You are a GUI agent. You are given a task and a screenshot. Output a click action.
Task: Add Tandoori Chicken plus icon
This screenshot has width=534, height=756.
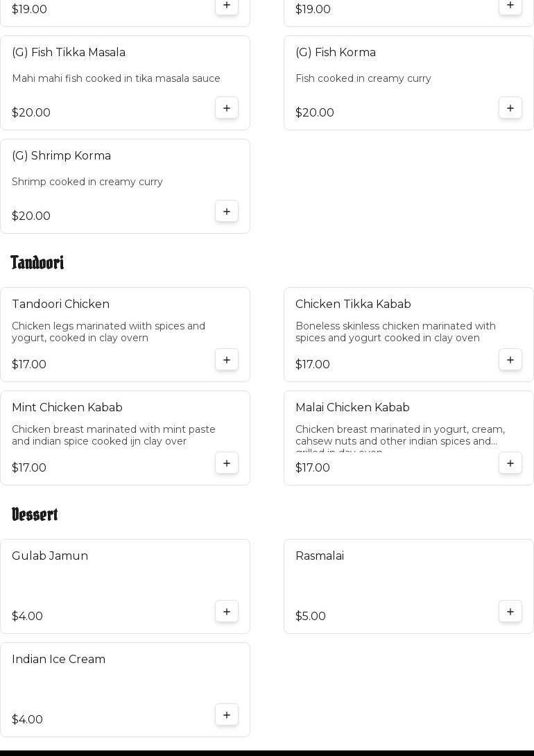pyautogui.click(x=227, y=360)
